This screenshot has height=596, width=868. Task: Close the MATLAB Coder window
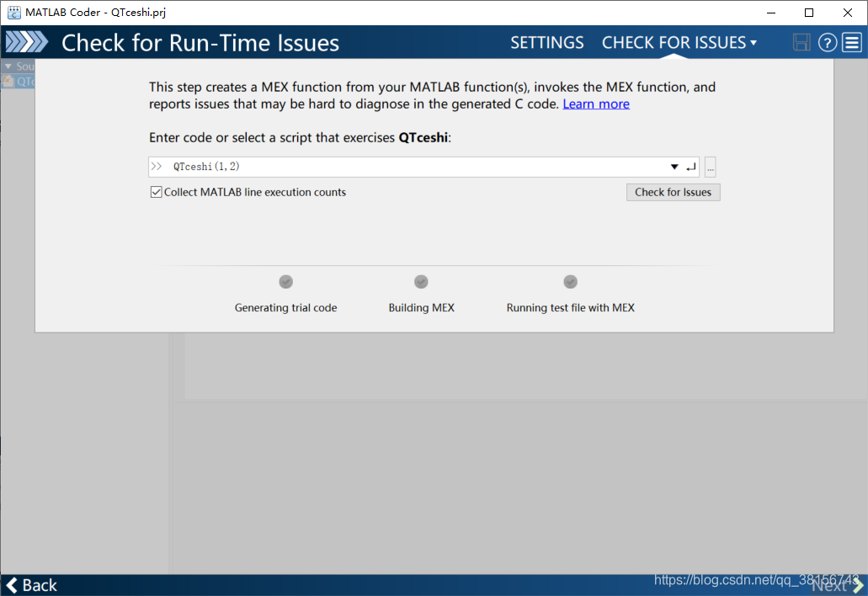coord(848,12)
